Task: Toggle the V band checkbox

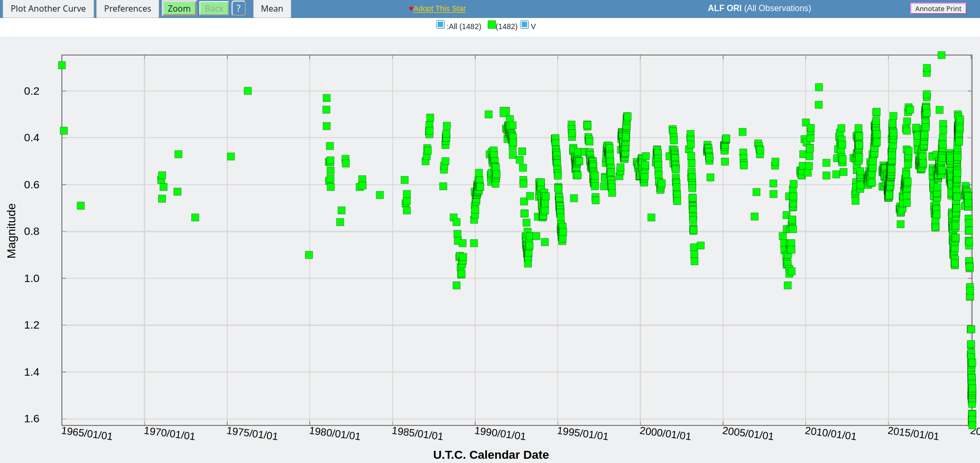Action: tap(524, 24)
